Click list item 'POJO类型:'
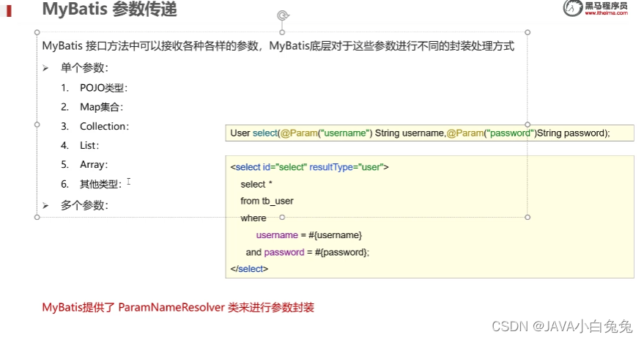This screenshot has width=644, height=340. (104, 88)
